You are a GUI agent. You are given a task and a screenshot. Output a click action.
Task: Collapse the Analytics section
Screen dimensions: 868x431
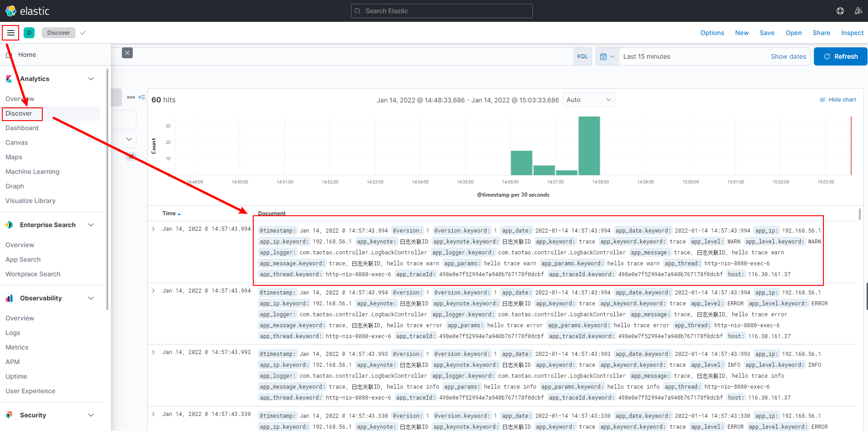coord(91,79)
